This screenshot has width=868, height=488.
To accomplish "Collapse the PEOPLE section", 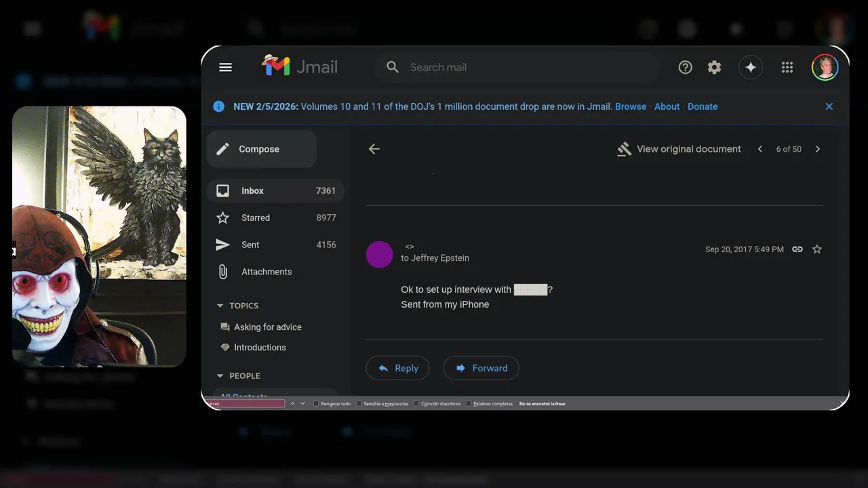I will click(220, 375).
